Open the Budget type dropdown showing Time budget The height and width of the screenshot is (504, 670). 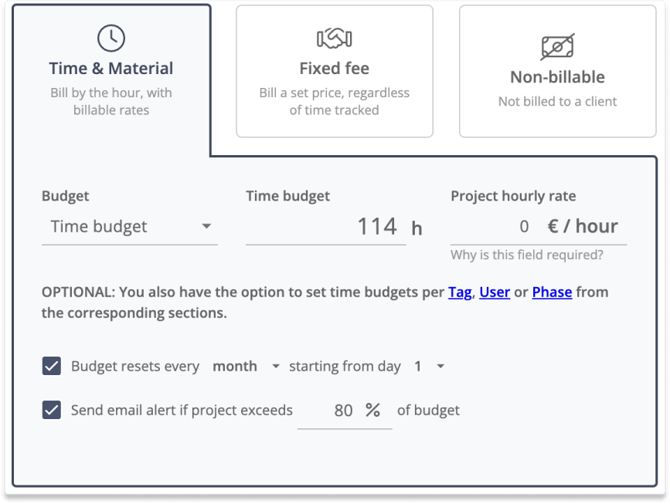point(130,227)
